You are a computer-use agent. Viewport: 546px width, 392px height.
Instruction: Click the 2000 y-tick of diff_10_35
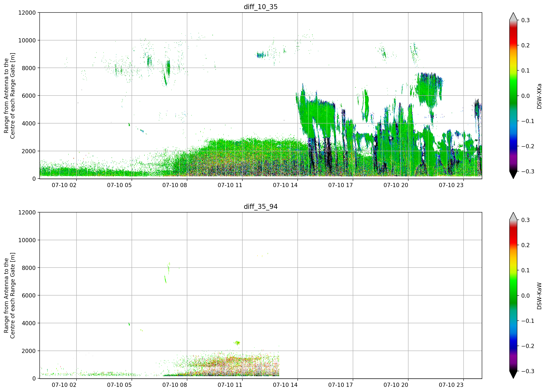coord(29,151)
